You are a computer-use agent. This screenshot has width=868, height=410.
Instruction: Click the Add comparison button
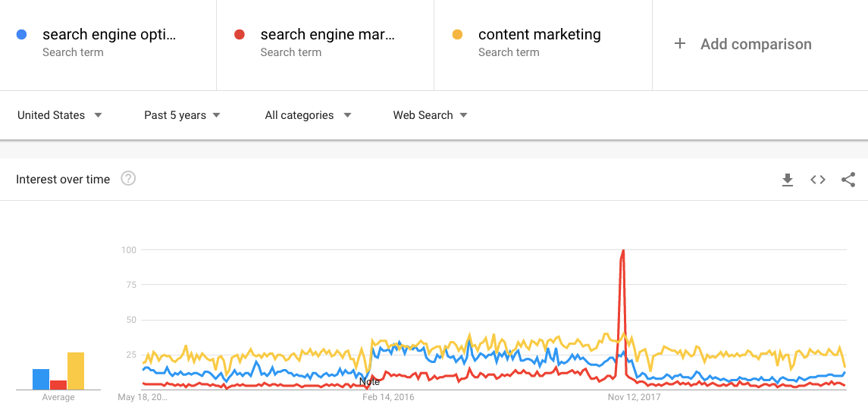[742, 44]
